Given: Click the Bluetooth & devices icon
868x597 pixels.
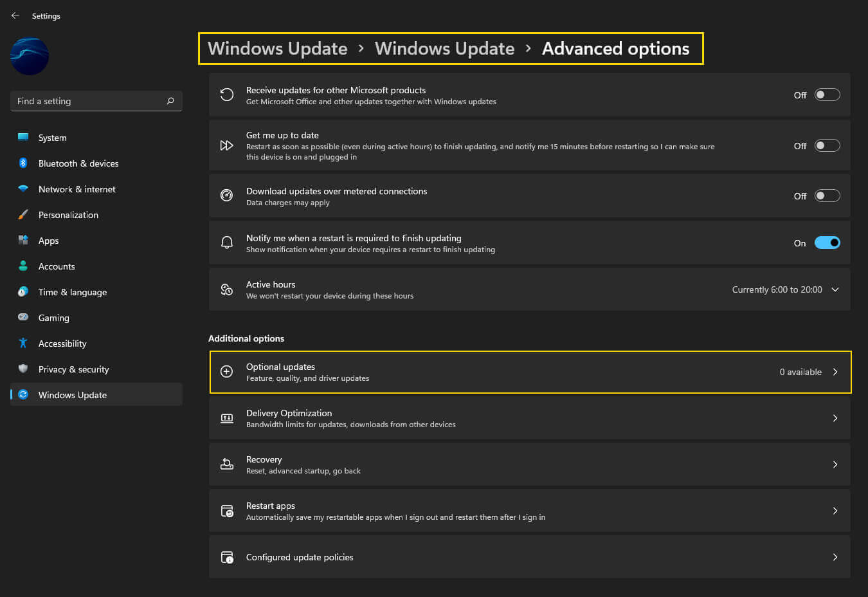Looking at the screenshot, I should [x=23, y=163].
